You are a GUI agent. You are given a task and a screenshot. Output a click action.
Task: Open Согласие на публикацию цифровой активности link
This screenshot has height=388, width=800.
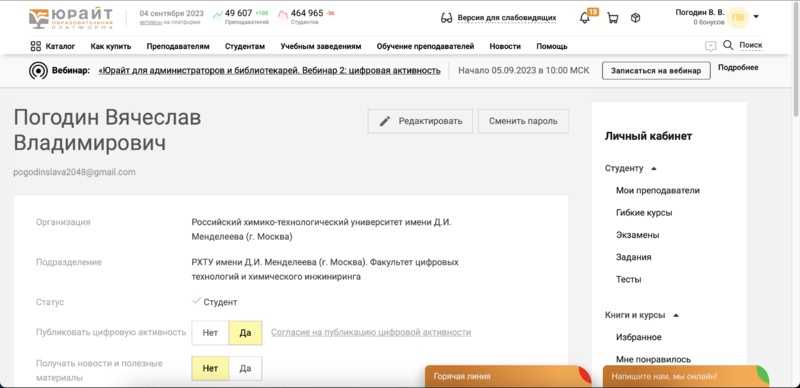tap(371, 332)
